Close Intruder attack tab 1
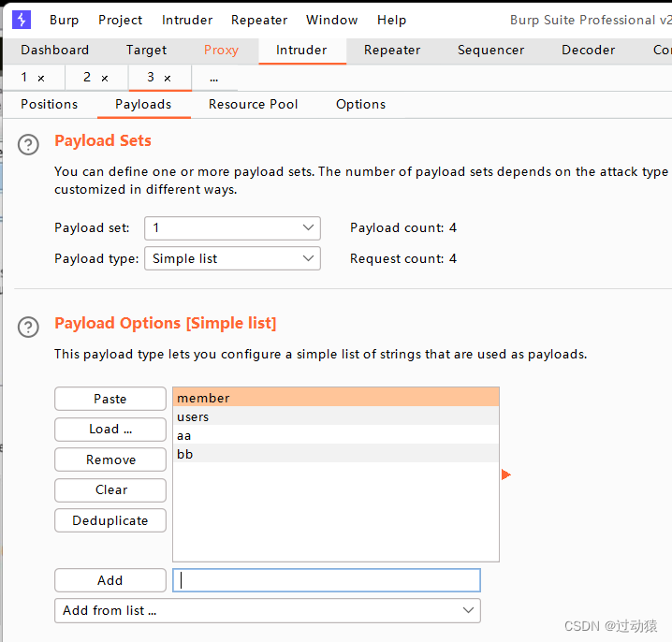Image resolution: width=672 pixels, height=642 pixels. (x=41, y=79)
